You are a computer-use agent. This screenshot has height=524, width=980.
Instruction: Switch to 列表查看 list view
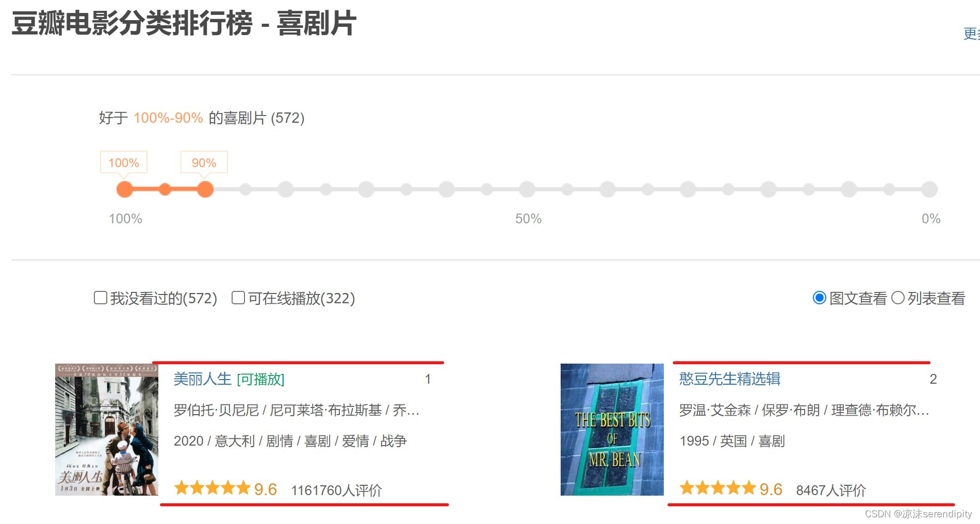click(898, 298)
